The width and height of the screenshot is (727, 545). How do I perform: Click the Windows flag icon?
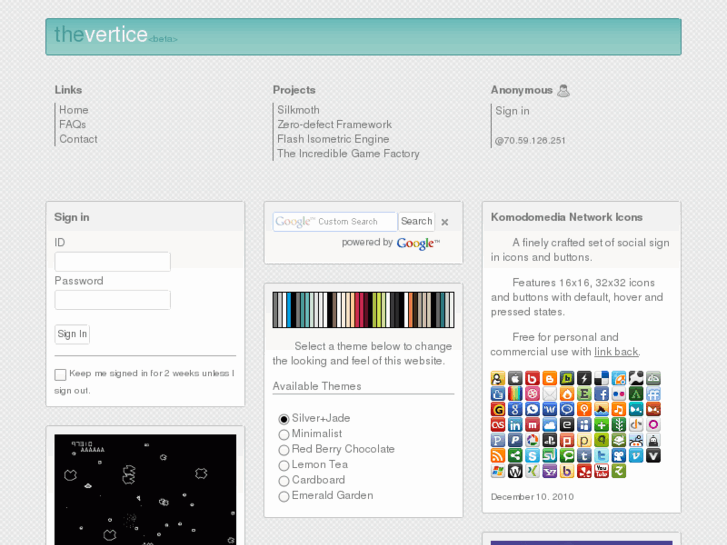click(498, 471)
